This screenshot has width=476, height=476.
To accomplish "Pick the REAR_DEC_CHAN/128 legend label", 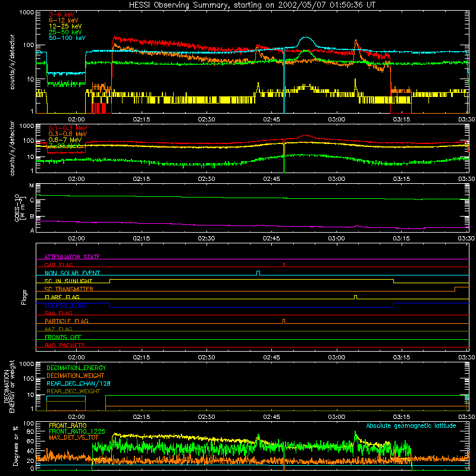I will (x=79, y=384).
